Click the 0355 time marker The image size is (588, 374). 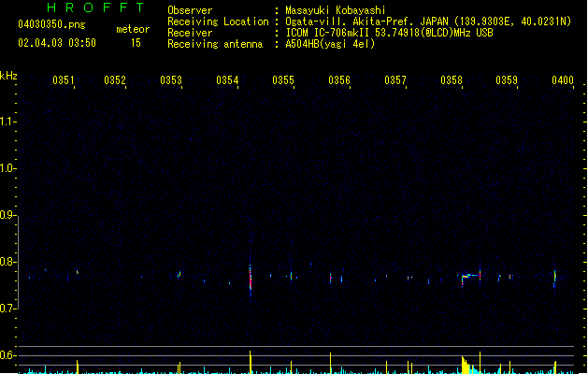[283, 79]
